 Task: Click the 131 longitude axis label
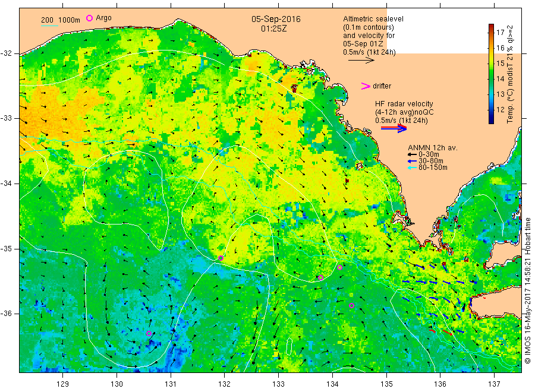click(x=171, y=384)
